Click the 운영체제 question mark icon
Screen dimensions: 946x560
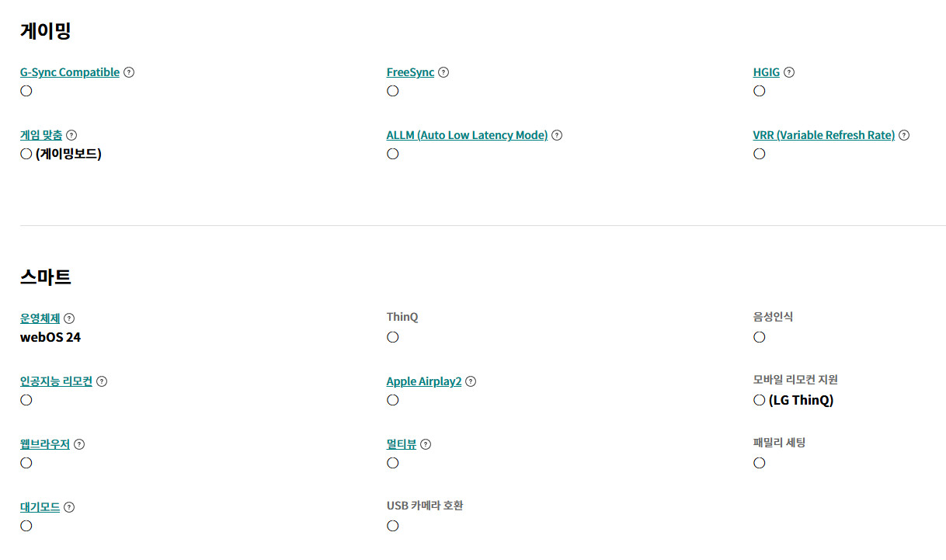point(69,318)
